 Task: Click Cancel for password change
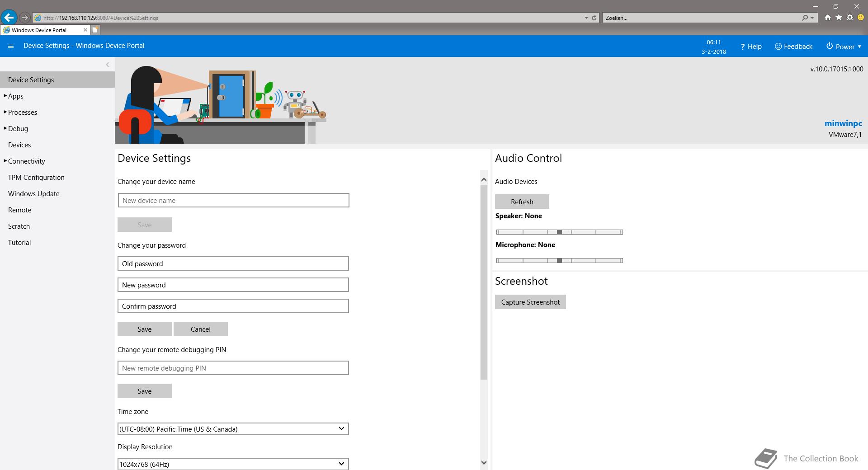coord(201,329)
